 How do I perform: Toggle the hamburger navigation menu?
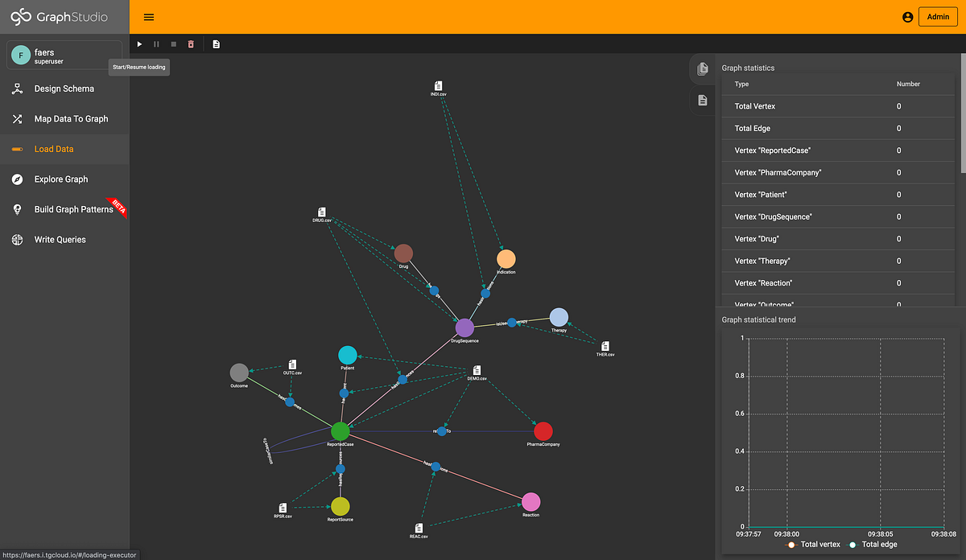(x=148, y=16)
